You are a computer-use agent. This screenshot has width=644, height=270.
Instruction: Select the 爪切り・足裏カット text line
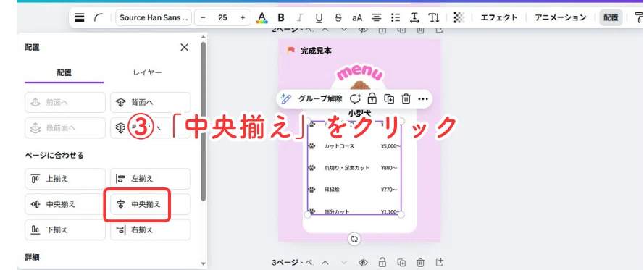(347, 168)
